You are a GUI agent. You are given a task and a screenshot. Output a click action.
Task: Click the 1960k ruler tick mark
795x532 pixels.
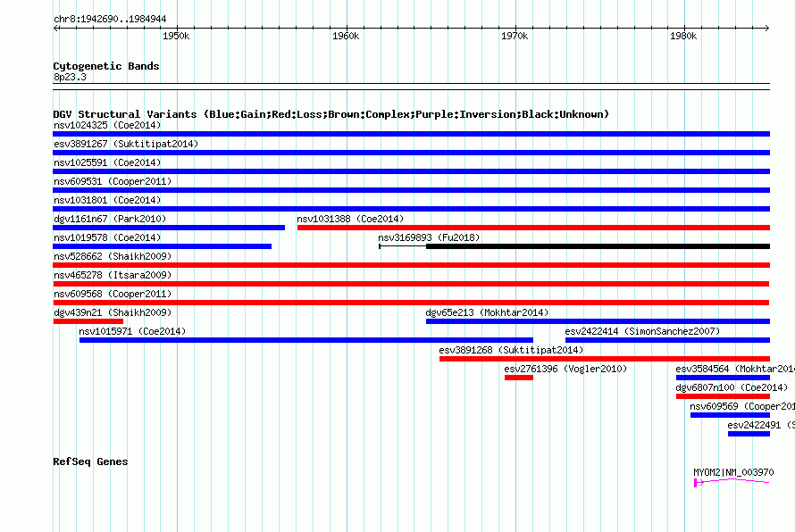tap(347, 29)
